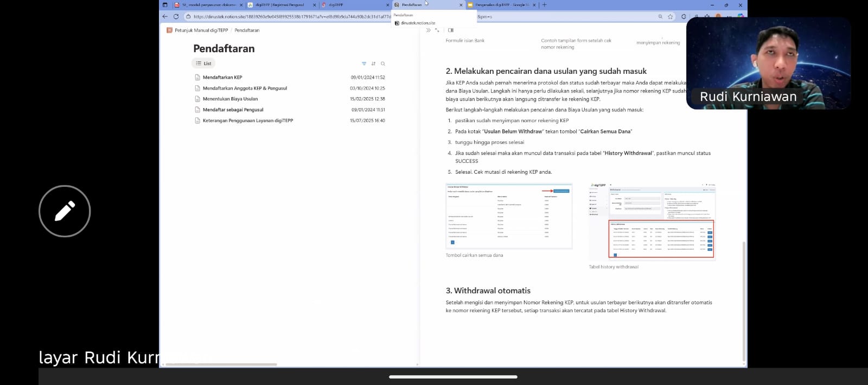Close the side peek panel with double chevron
The height and width of the screenshot is (385, 868).
(x=428, y=30)
